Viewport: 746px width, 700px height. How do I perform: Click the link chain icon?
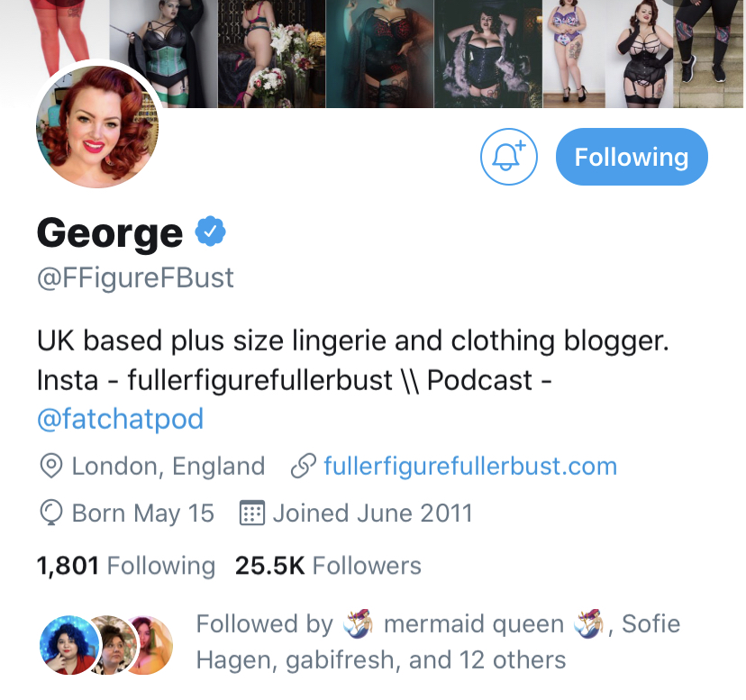304,466
